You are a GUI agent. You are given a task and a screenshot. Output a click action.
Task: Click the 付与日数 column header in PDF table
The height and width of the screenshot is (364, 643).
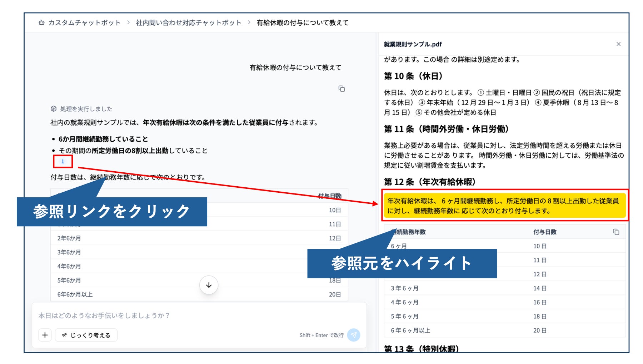[x=545, y=232]
